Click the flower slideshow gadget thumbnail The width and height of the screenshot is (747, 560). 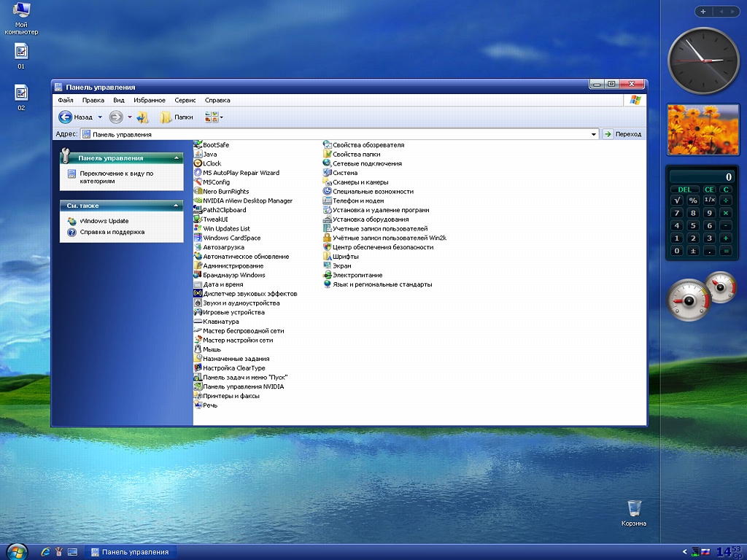[703, 130]
